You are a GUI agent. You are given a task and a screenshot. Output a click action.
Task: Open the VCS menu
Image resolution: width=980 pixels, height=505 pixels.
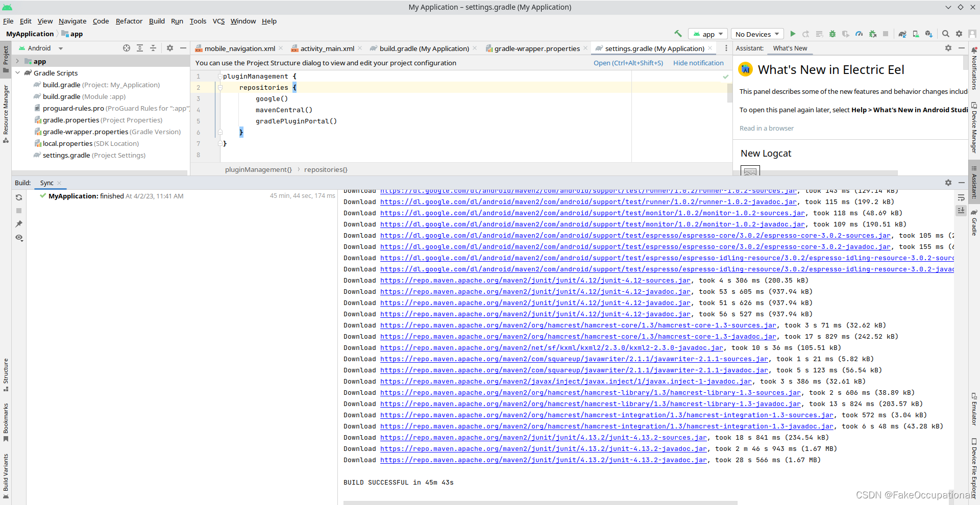pos(218,21)
